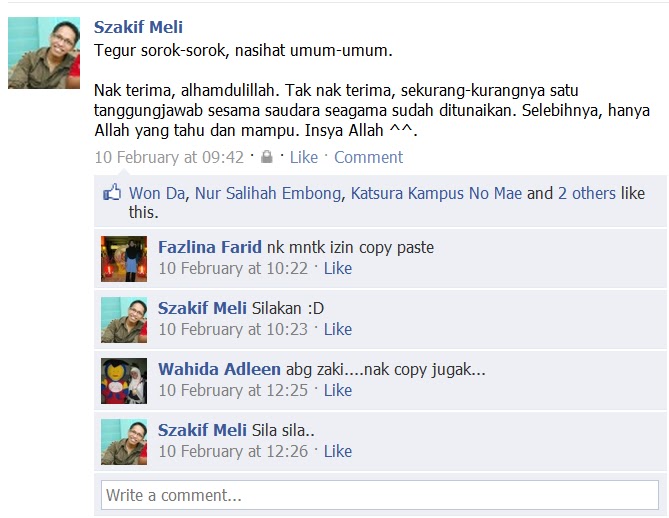This screenshot has height=518, width=669.
Task: Show the 2 others who like this
Action: point(587,193)
